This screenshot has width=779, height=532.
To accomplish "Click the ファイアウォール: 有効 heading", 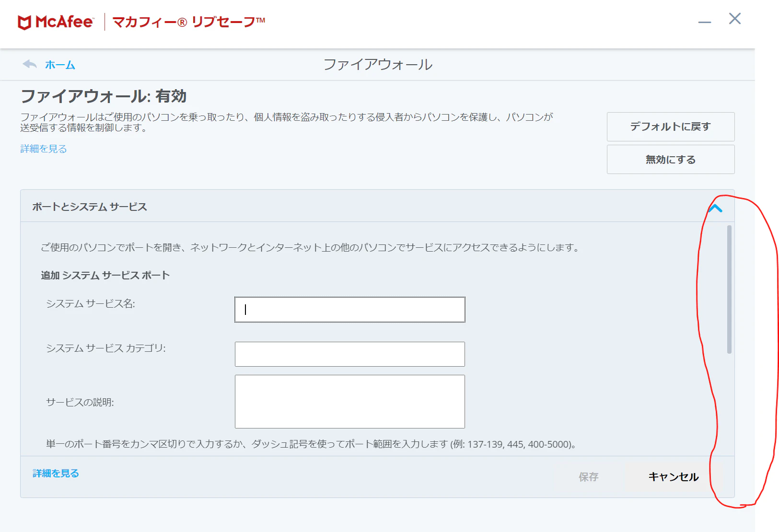I will click(104, 96).
